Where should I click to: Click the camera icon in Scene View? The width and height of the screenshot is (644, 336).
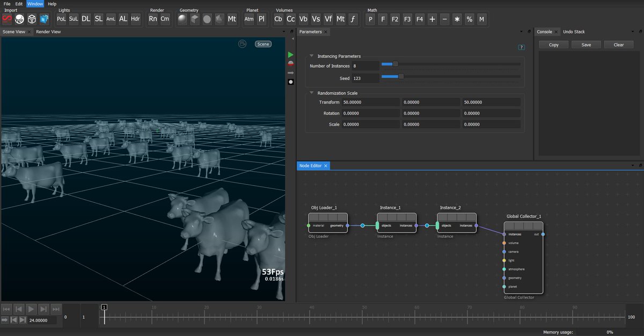pyautogui.click(x=243, y=44)
